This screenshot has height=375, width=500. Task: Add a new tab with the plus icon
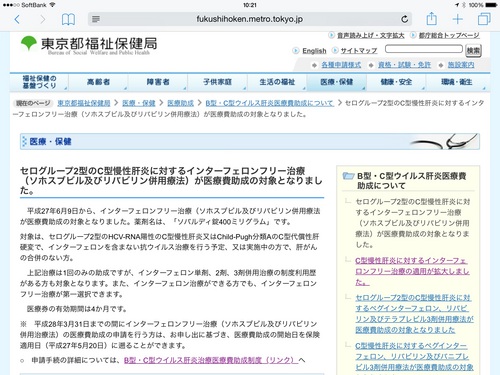point(458,19)
